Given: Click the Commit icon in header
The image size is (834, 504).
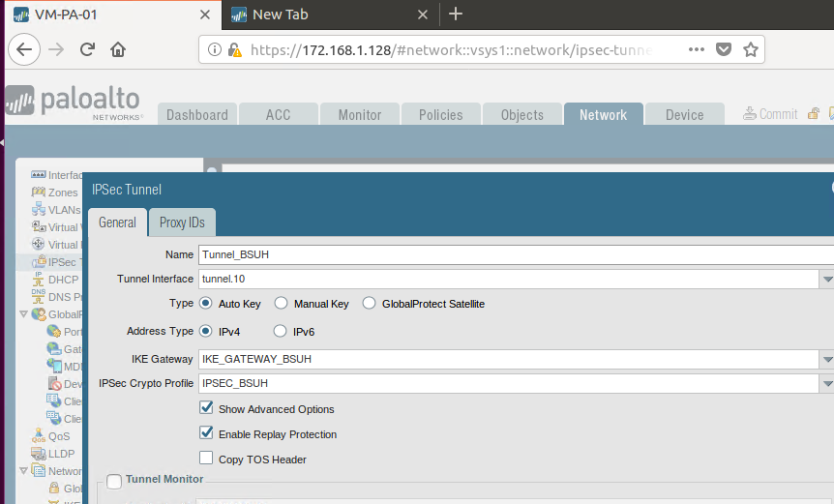Looking at the screenshot, I should [750, 114].
